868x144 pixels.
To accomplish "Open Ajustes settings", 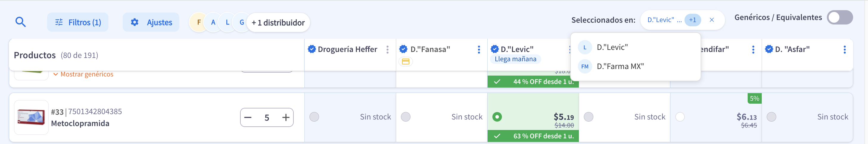I will point(151,22).
